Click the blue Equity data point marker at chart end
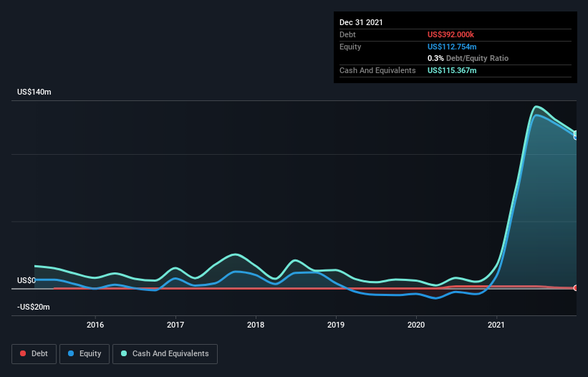 click(x=575, y=137)
